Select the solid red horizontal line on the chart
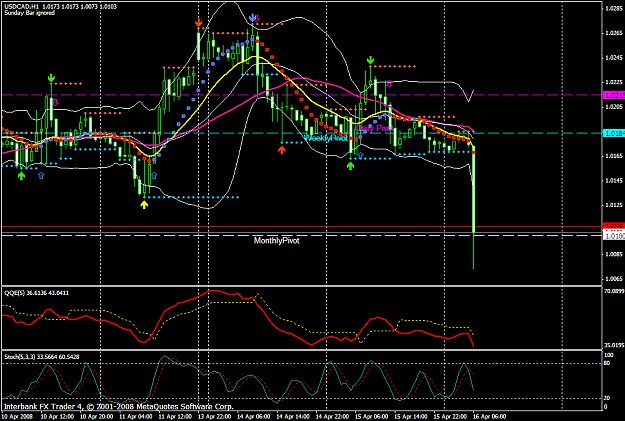Image resolution: width=625 pixels, height=421 pixels. click(302, 226)
